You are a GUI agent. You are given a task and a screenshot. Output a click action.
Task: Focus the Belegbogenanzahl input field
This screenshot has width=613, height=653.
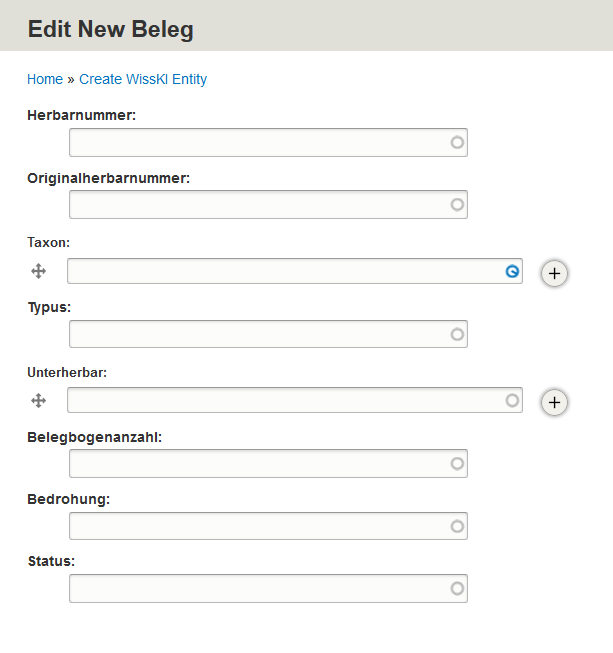[x=268, y=464]
